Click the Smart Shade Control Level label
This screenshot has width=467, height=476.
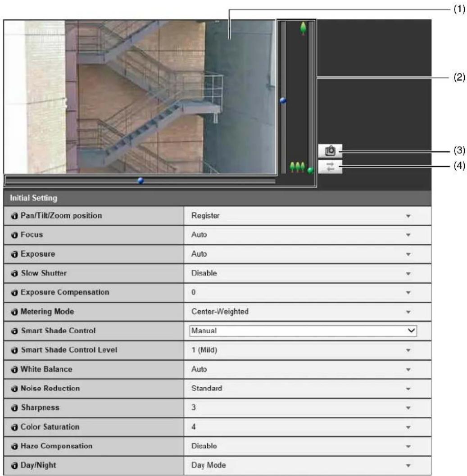pos(69,350)
